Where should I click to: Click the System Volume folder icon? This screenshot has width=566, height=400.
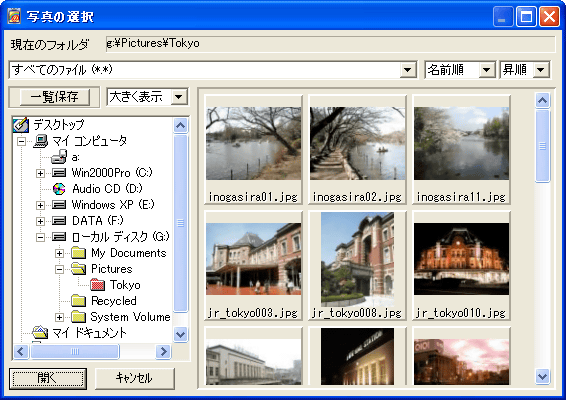78,317
